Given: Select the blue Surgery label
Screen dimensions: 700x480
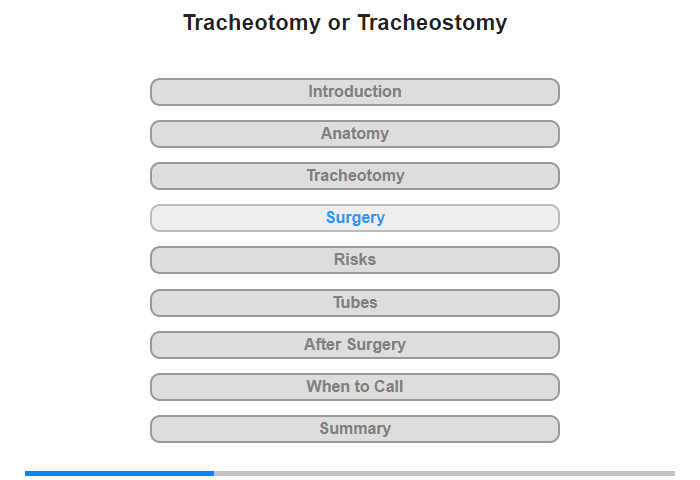Looking at the screenshot, I should [355, 218].
